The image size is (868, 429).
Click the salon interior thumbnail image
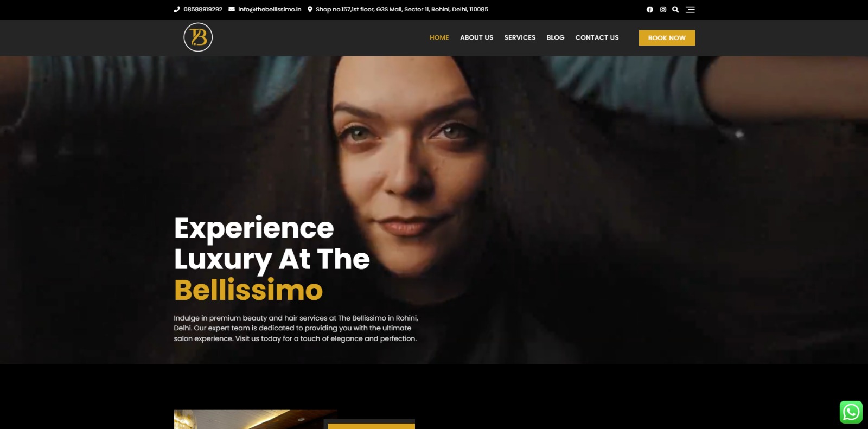256,419
